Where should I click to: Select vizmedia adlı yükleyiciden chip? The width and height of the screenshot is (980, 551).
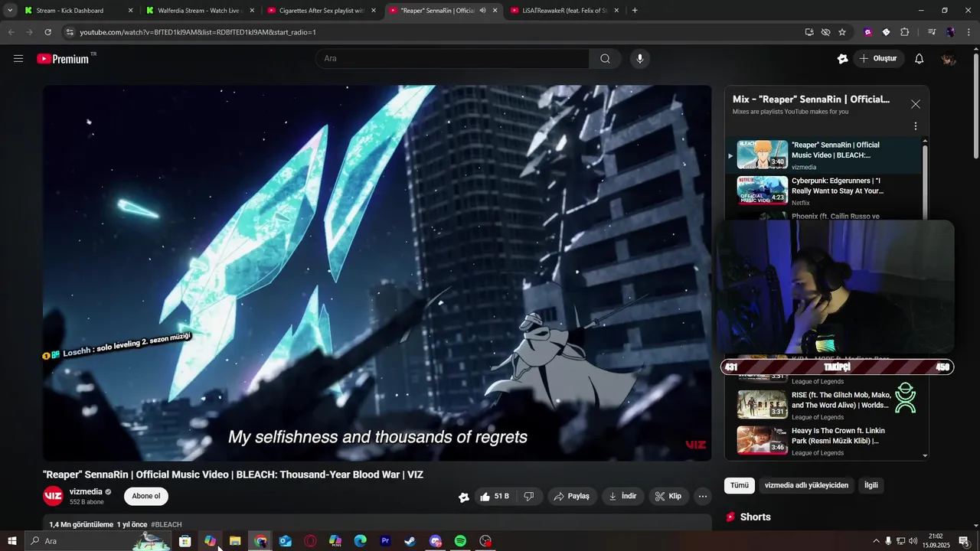(806, 485)
